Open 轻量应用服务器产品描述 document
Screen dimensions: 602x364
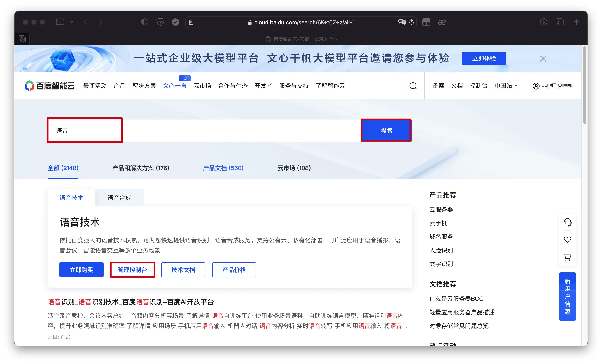[x=462, y=312]
